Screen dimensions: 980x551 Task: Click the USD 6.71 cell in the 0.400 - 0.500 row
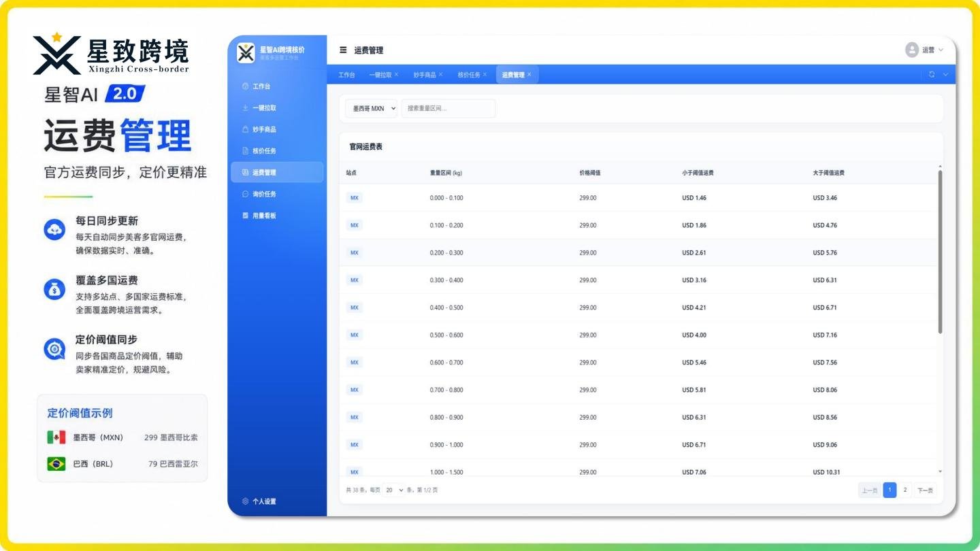point(825,307)
